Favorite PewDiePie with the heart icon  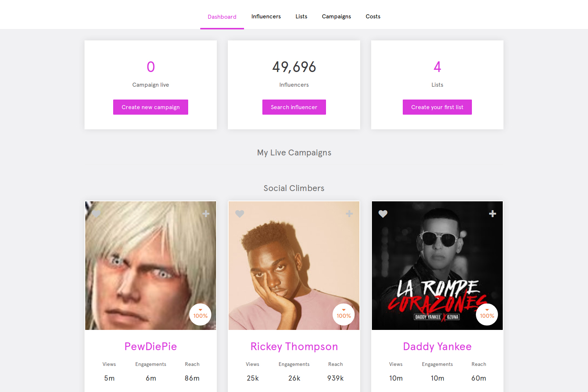(96, 214)
